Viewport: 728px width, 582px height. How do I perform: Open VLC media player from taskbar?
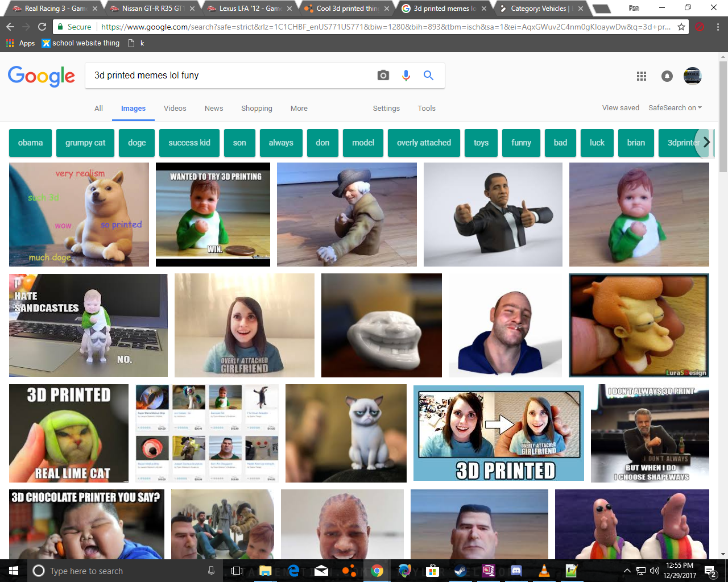coord(544,571)
